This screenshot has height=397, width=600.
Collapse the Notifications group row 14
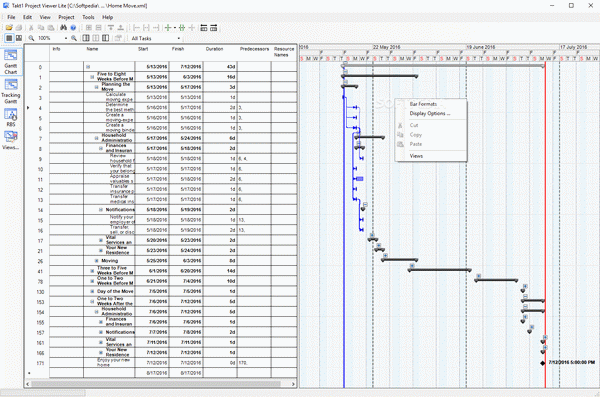pyautogui.click(x=101, y=210)
